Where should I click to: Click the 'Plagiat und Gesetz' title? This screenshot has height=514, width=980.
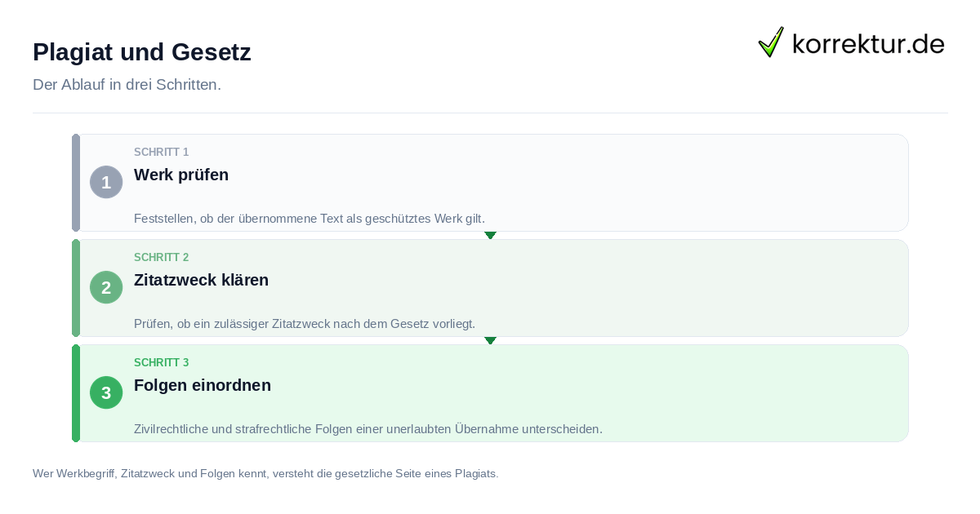pyautogui.click(x=142, y=52)
